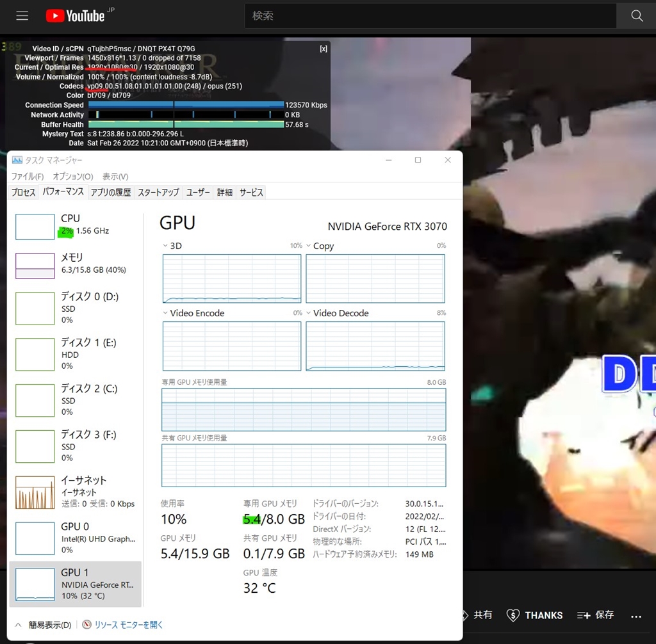Open the YouTube hamburger guide menu
The height and width of the screenshot is (644, 656).
22,16
